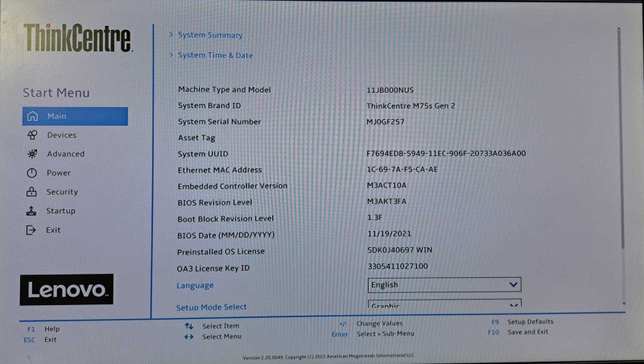This screenshot has height=364, width=644.
Task: Click the Exit door icon
Action: (x=31, y=230)
